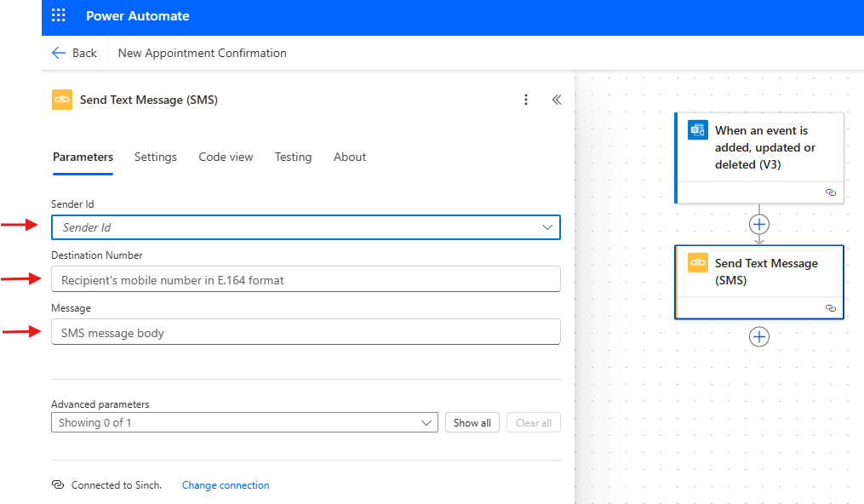Screen dimensions: 864x504
Task: Expand the Sender Id dropdown
Action: tap(306, 227)
